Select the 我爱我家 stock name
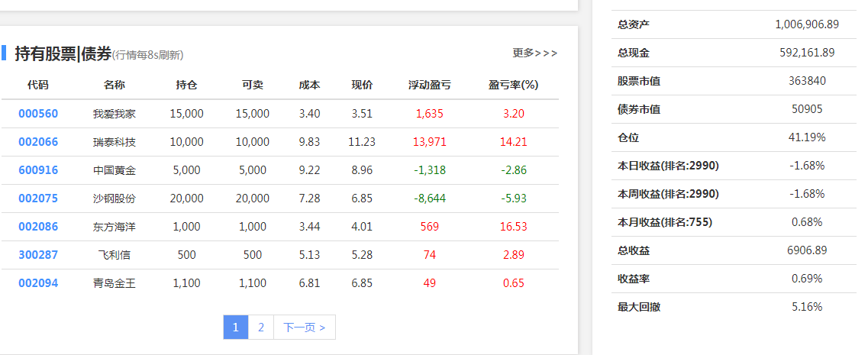 click(x=114, y=114)
